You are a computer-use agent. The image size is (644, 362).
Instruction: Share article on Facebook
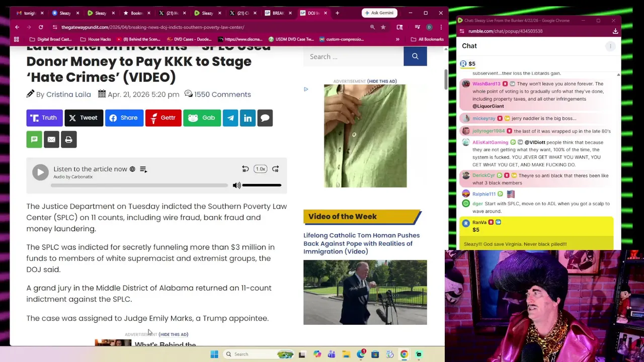tap(124, 118)
